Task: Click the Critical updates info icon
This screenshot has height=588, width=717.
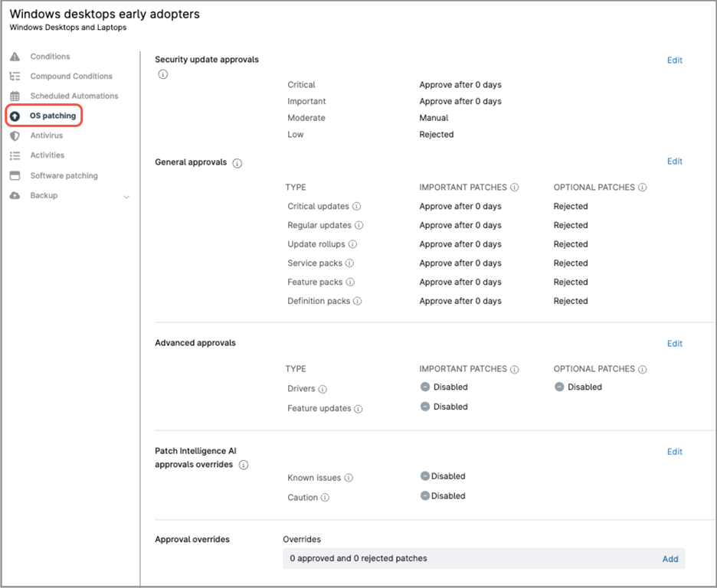Action: [x=357, y=206]
